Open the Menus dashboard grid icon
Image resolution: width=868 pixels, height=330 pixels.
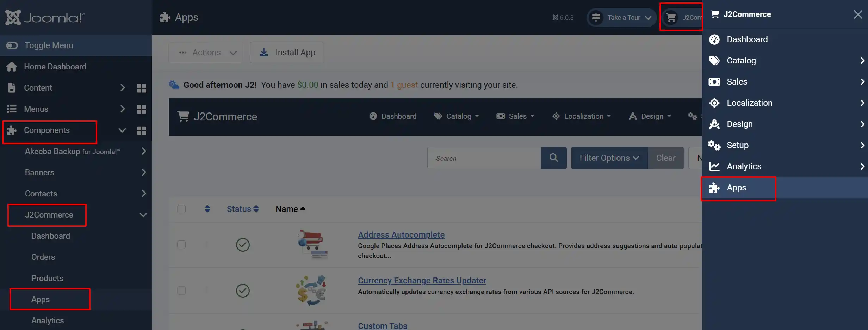click(x=141, y=109)
